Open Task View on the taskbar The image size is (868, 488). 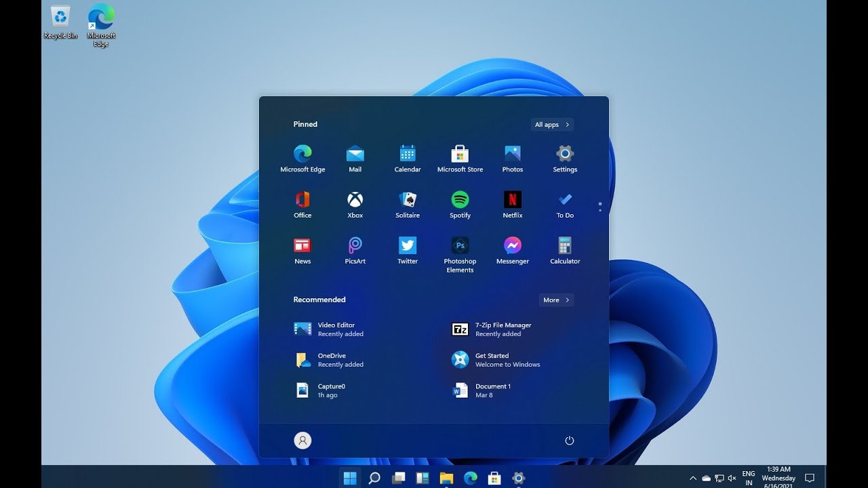click(399, 478)
